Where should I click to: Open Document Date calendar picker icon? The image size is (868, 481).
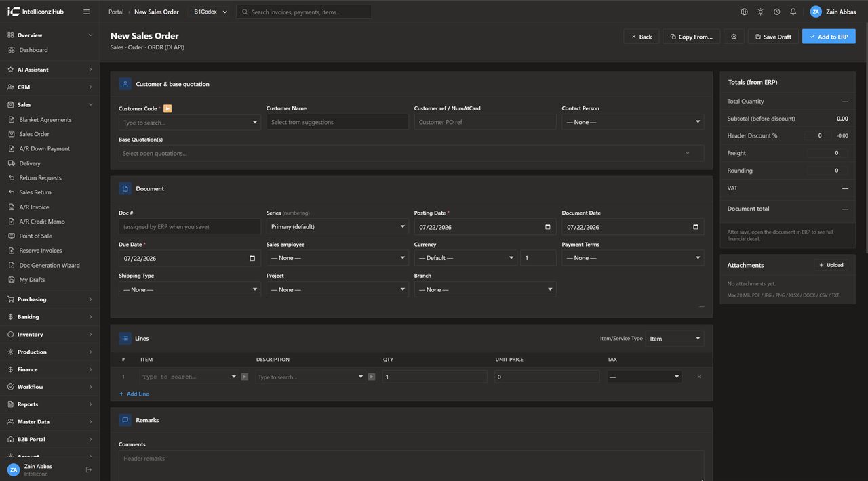coord(695,227)
